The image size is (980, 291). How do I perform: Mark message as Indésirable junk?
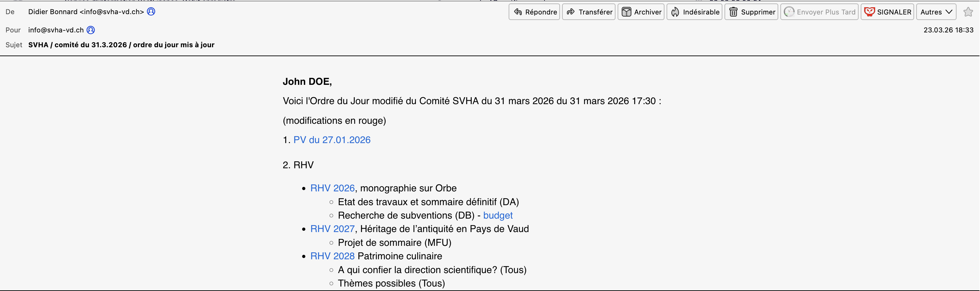pyautogui.click(x=695, y=12)
